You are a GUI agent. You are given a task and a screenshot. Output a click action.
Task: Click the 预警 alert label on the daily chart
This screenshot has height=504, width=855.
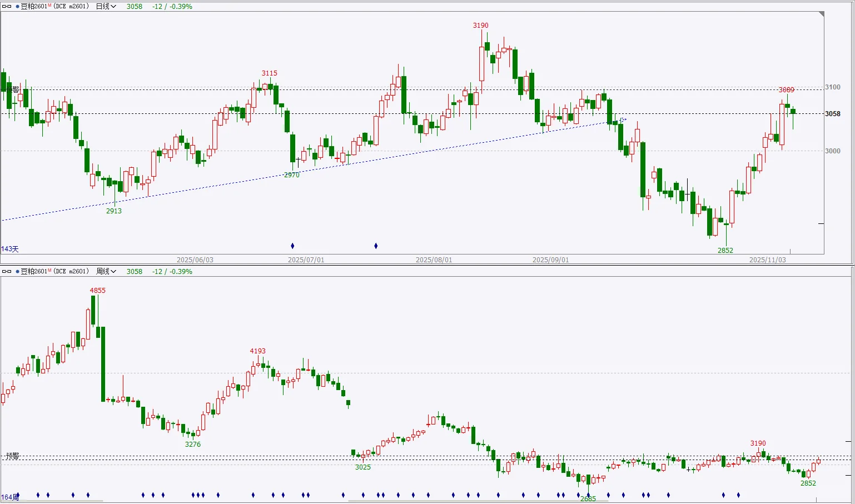point(12,89)
